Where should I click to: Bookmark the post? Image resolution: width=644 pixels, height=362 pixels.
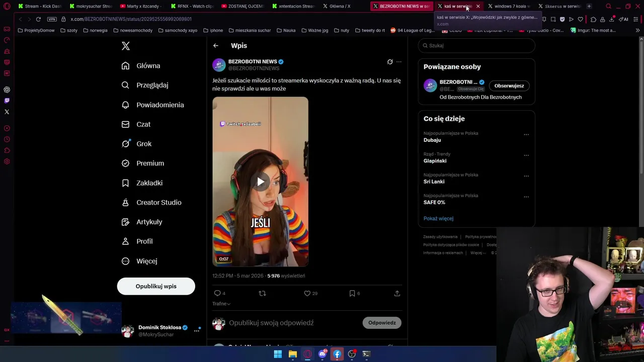[x=352, y=293]
